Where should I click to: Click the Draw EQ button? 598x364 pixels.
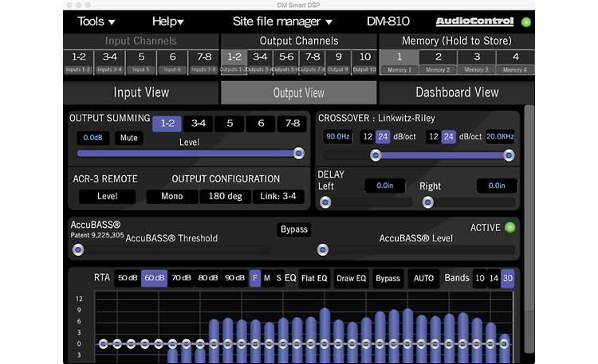[x=352, y=278]
